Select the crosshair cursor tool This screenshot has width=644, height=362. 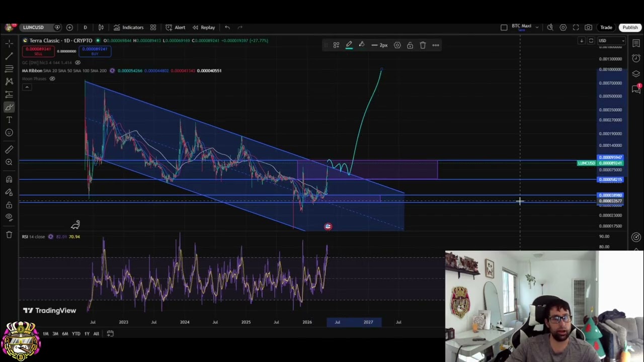(9, 43)
